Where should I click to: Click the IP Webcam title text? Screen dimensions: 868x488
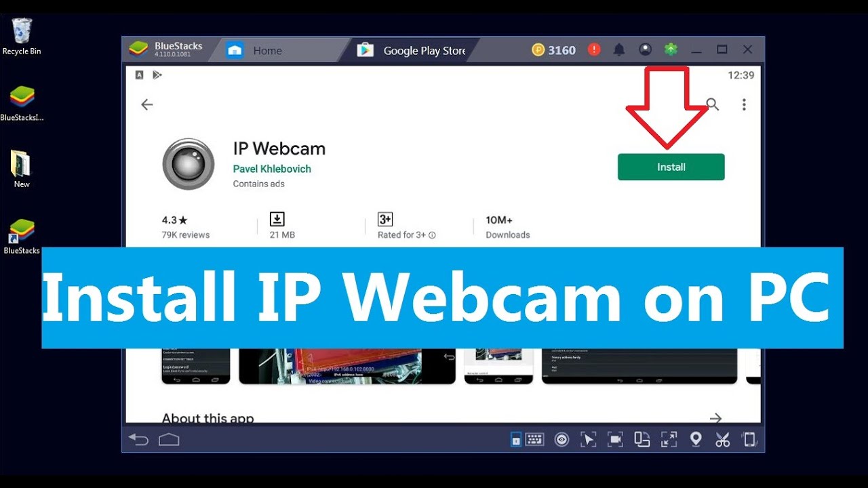click(x=279, y=148)
